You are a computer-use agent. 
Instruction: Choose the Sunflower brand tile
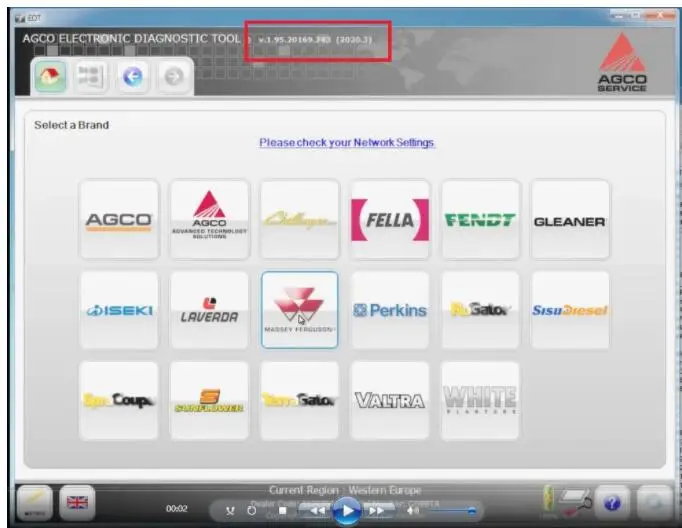coord(210,400)
